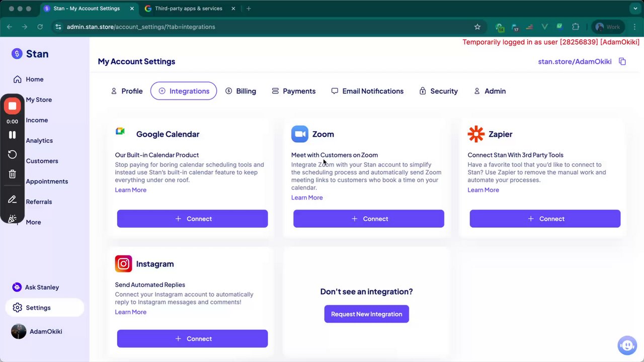Open a new browser tab
The width and height of the screenshot is (644, 362).
coord(249,9)
